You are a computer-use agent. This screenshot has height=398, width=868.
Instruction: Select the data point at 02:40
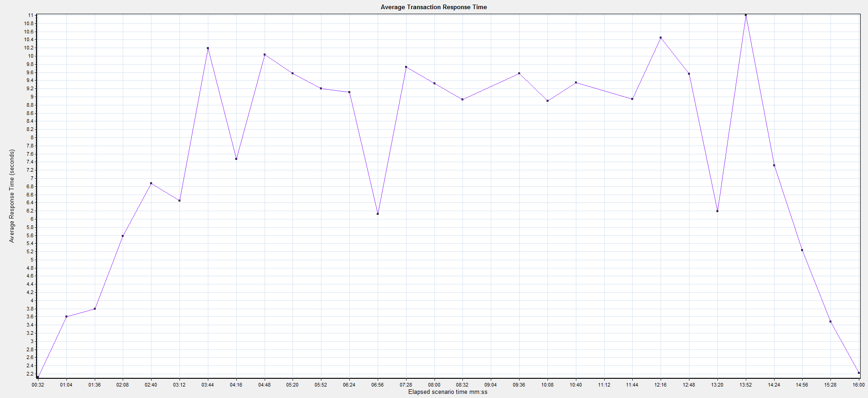click(151, 183)
